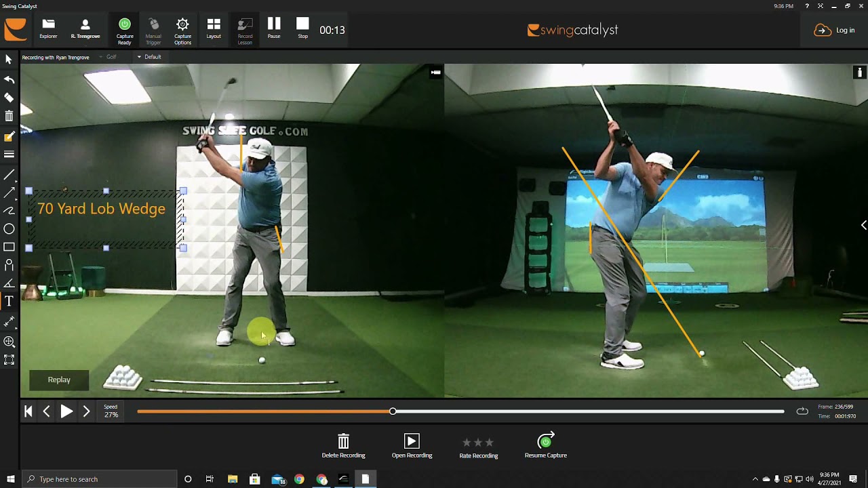Expand the right side panel chevron

pos(863,225)
